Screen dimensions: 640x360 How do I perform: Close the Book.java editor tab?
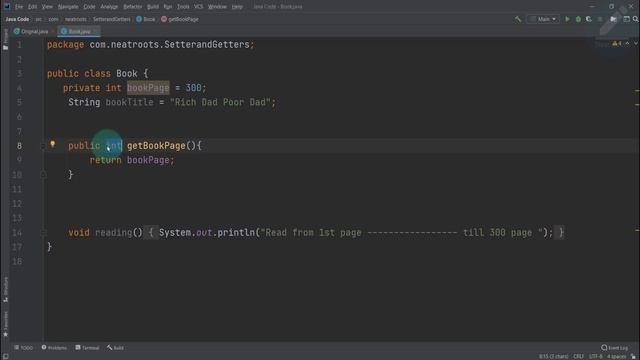(x=96, y=31)
